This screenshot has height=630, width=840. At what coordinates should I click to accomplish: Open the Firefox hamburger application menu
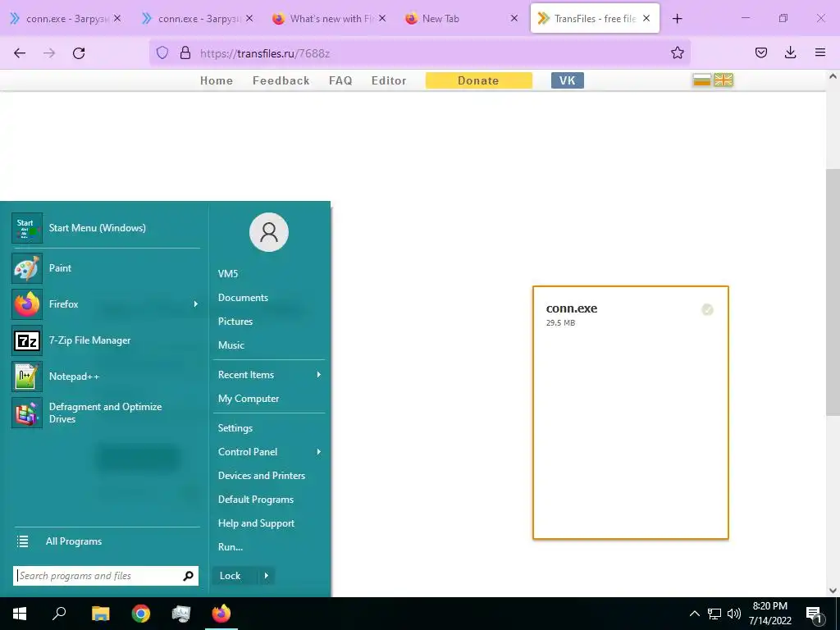[819, 52]
